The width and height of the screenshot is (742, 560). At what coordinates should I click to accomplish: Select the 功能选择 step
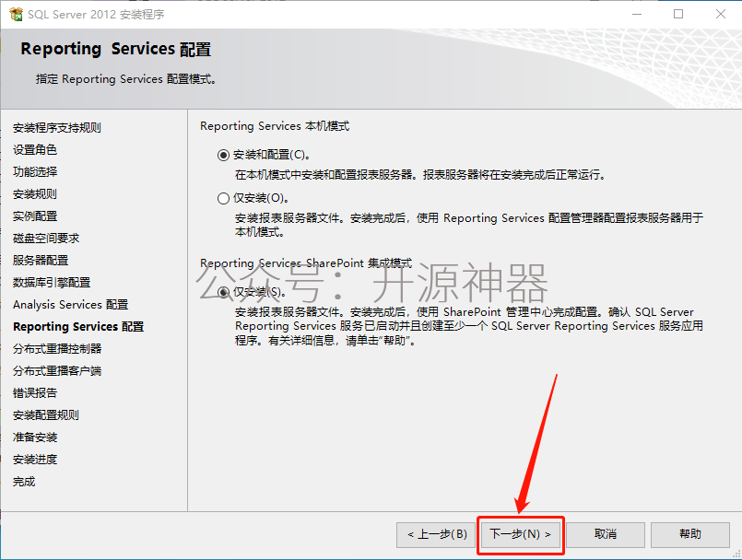pos(35,171)
